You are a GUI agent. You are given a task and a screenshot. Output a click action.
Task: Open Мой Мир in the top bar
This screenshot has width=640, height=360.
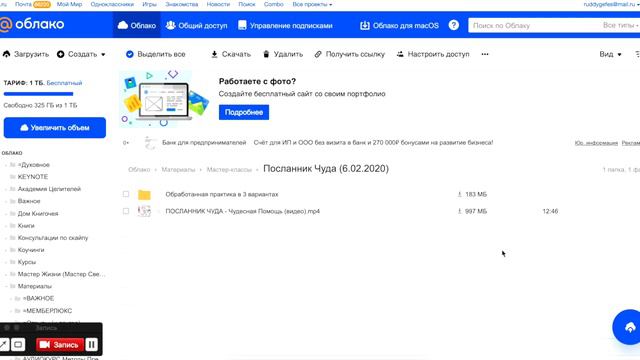69,4
